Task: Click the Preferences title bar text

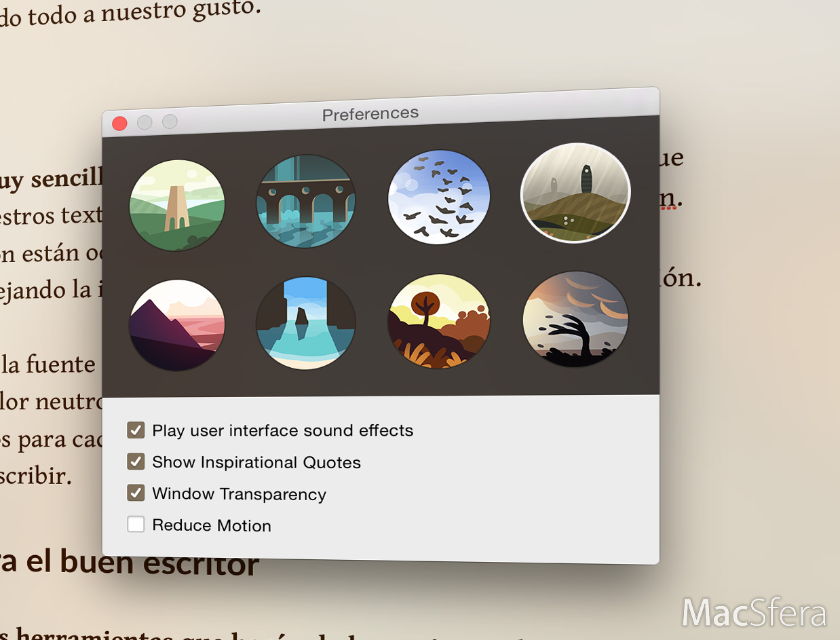Action: [370, 114]
